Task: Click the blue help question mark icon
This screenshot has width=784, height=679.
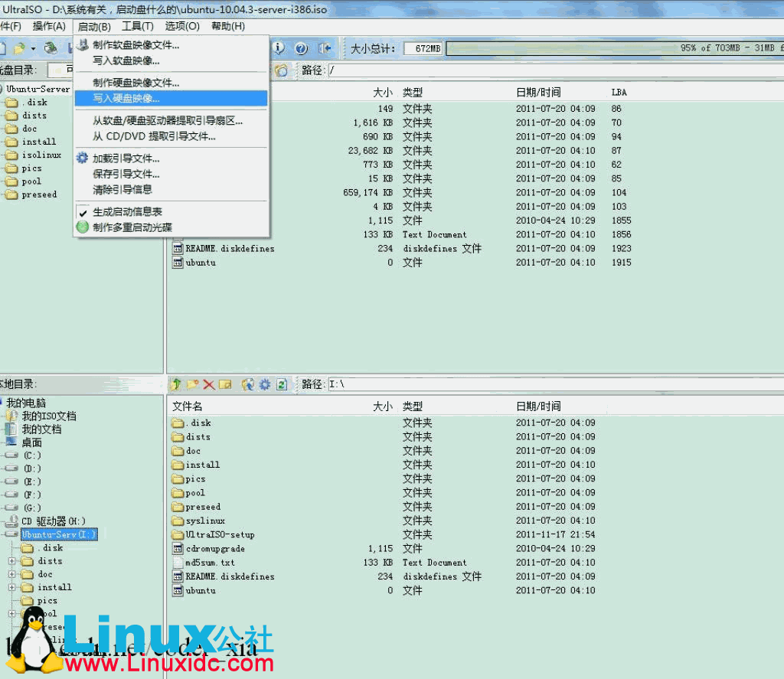Action: pos(301,48)
